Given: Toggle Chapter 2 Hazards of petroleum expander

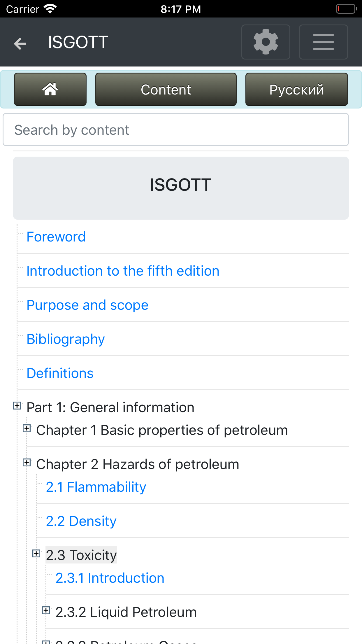Looking at the screenshot, I should click(27, 463).
